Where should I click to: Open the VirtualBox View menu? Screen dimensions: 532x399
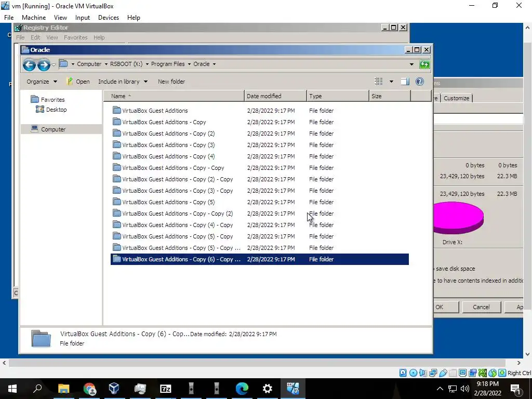tap(60, 18)
